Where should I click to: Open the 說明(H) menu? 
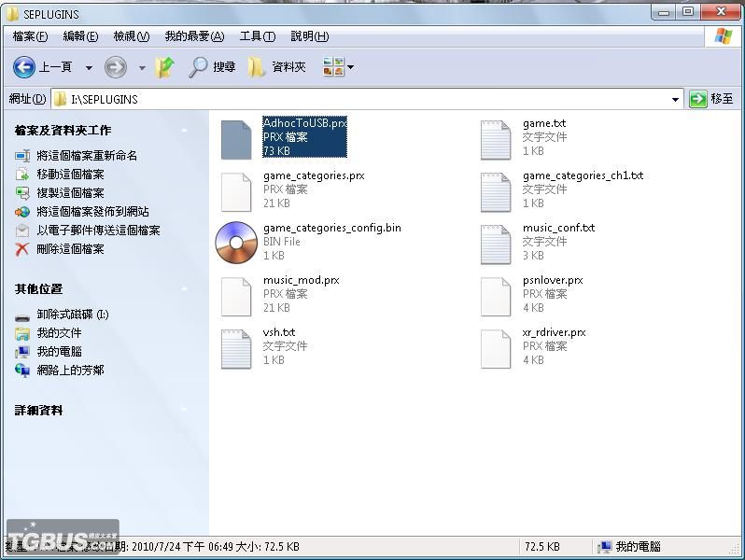pyautogui.click(x=310, y=36)
